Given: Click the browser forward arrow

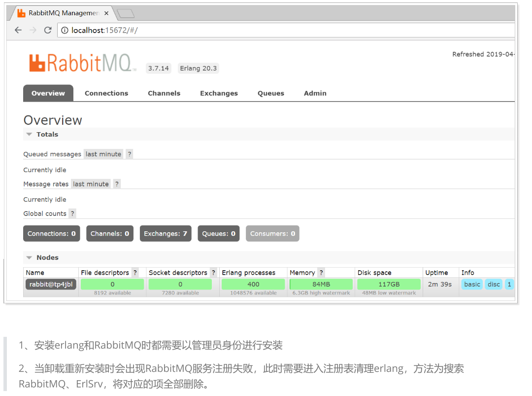Looking at the screenshot, I should click(x=33, y=30).
